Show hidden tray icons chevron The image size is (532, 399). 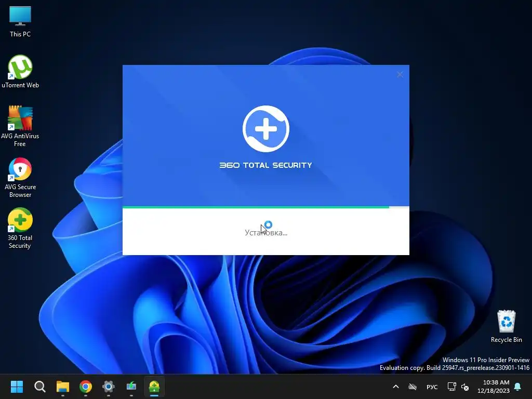395,387
